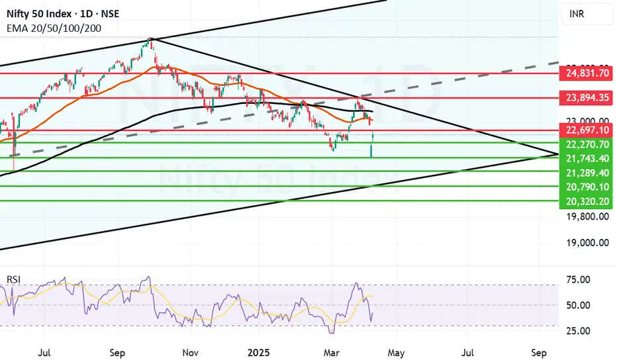
Task: Select the 21,743.40 support price label
Action: coord(585,159)
